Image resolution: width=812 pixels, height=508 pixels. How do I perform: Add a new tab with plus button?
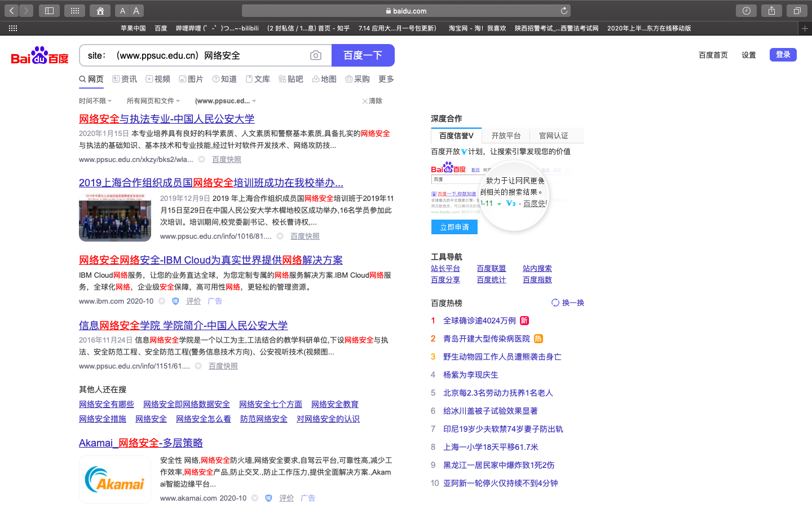pyautogui.click(x=805, y=28)
